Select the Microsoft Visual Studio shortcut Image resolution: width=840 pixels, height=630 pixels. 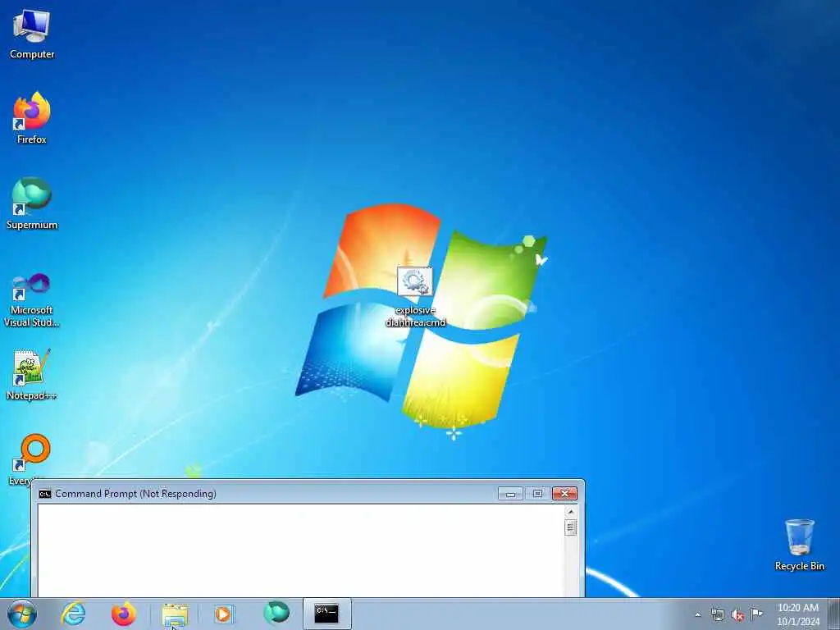click(x=32, y=300)
